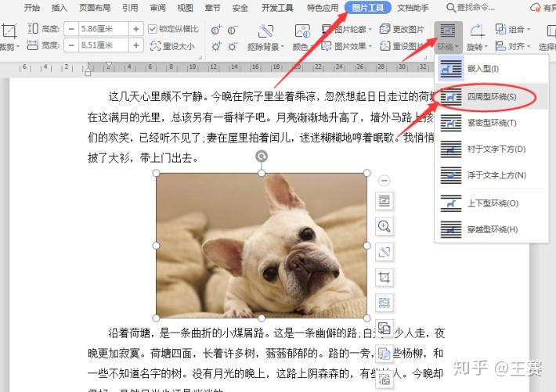Click layout options icon beside picture

click(385, 201)
